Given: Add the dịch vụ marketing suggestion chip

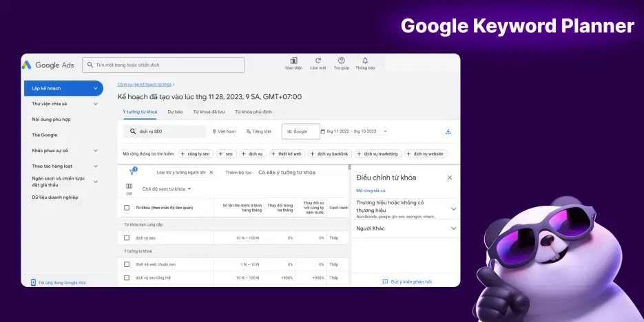Looking at the screenshot, I should [x=378, y=154].
